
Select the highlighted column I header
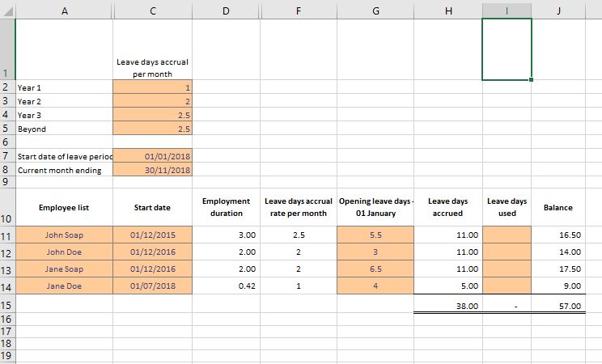(507, 8)
